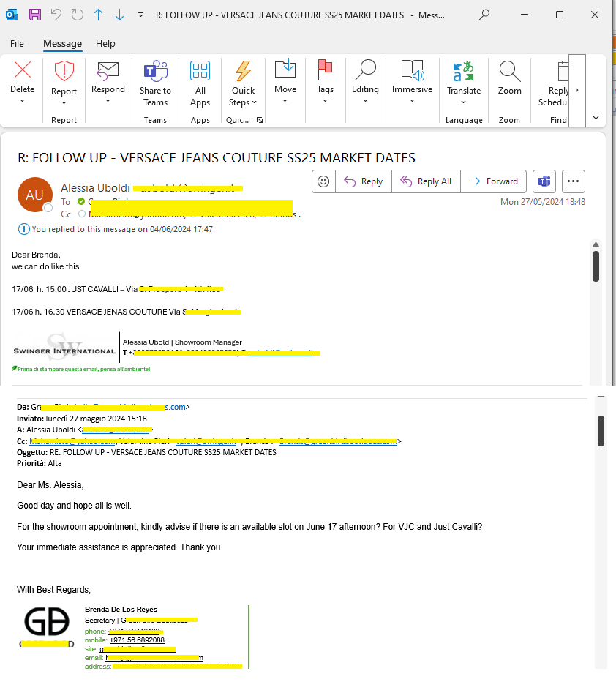
Task: Go to next item with down arrow
Action: point(119,15)
